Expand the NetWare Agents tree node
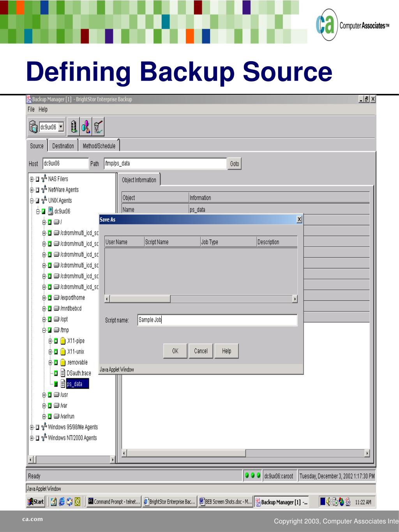Viewport: 399px width, 532px height. (x=32, y=190)
